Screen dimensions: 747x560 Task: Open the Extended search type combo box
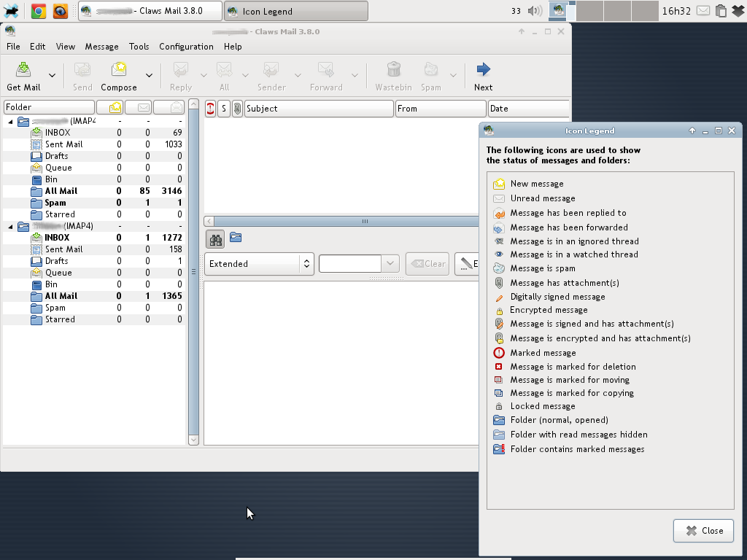[259, 264]
